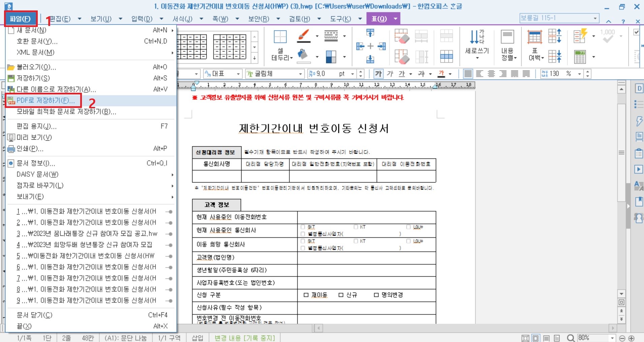Click the 셀 테두리 cell border tool
The width and height of the screenshot is (644, 342).
point(281,46)
